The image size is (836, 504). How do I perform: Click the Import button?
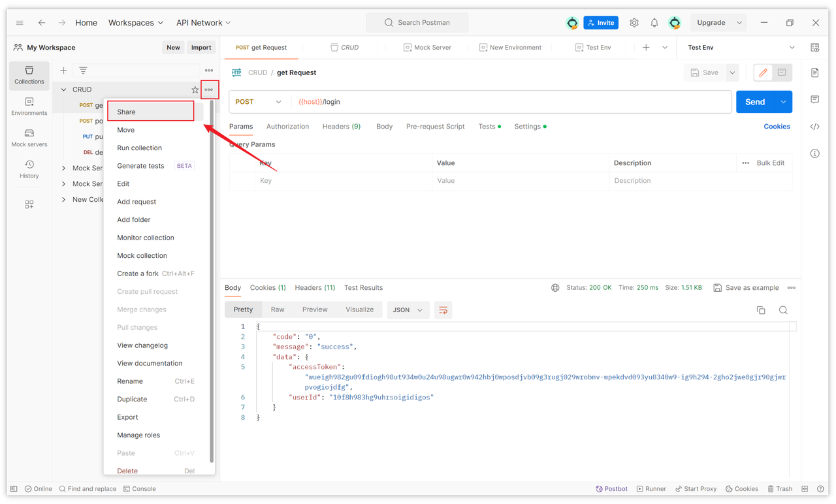point(201,48)
